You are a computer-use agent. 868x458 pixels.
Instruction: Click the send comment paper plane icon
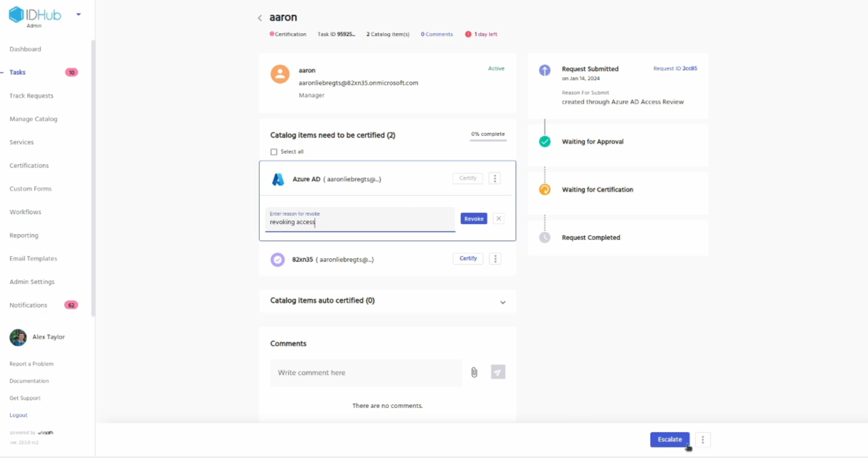point(498,372)
